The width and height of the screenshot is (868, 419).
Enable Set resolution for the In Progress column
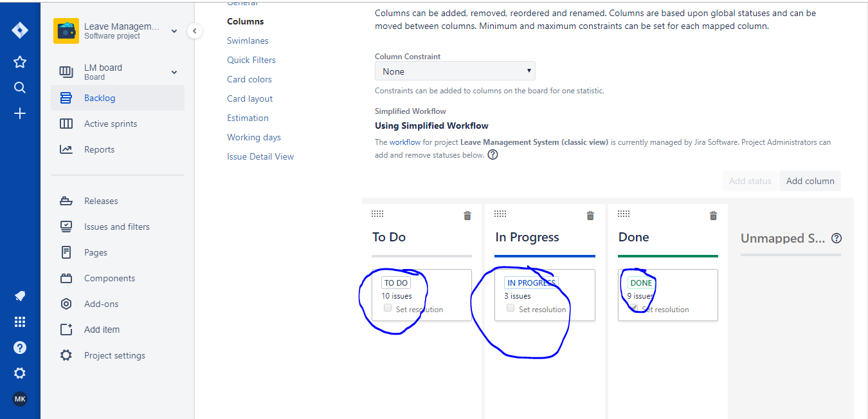[x=511, y=308]
